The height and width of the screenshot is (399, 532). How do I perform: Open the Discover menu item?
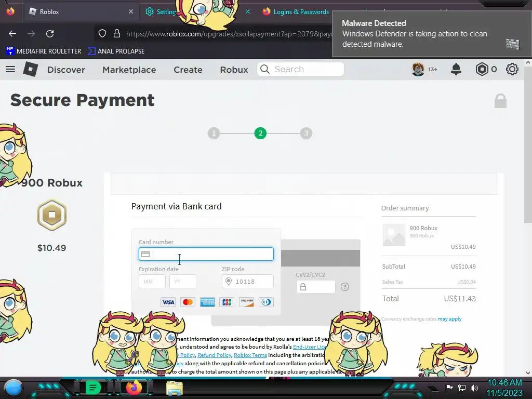(x=66, y=70)
